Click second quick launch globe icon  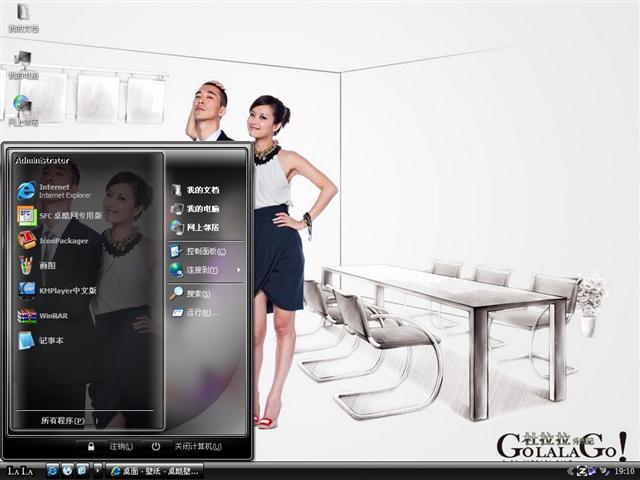pos(67,471)
